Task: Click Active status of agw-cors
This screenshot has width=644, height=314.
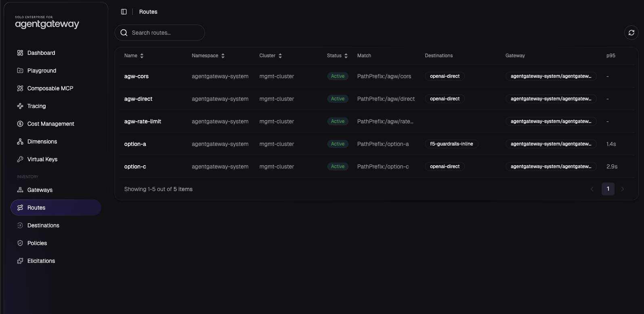Action: [338, 76]
